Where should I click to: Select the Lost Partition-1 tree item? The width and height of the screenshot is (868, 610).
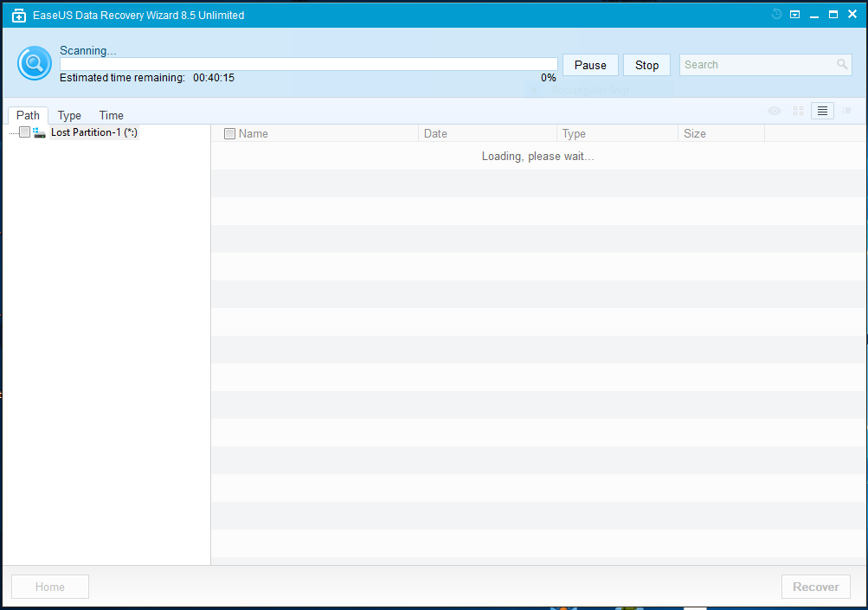click(94, 132)
